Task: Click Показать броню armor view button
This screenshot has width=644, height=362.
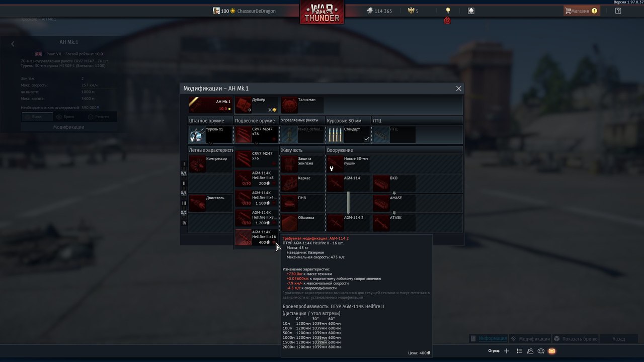Action: point(576,339)
